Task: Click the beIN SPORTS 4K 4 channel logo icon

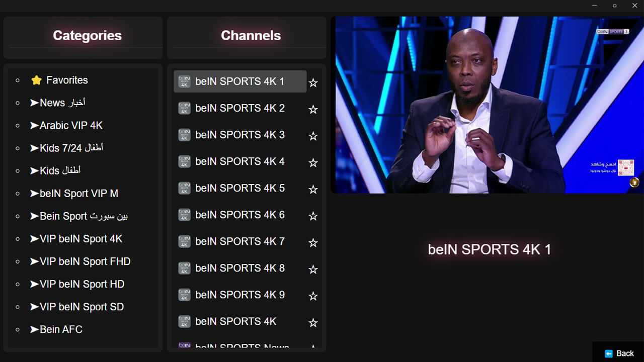Action: tap(185, 161)
